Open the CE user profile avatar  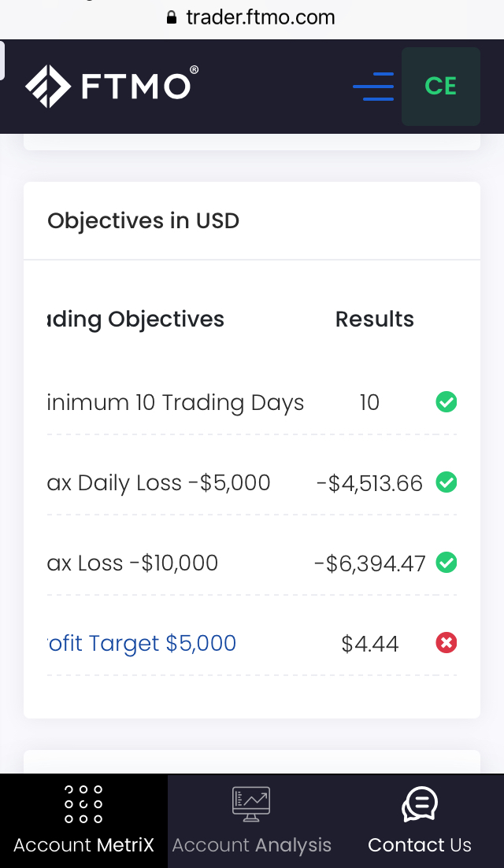(440, 87)
